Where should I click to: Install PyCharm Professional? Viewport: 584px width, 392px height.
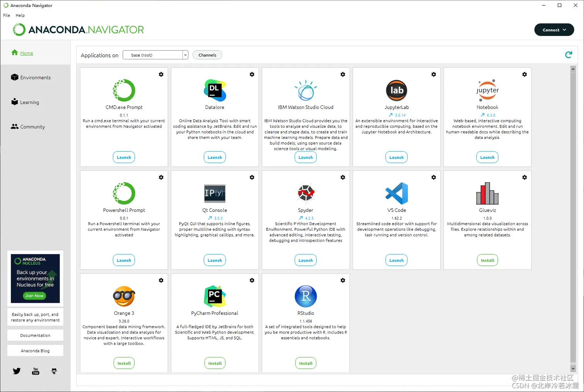[x=215, y=363]
